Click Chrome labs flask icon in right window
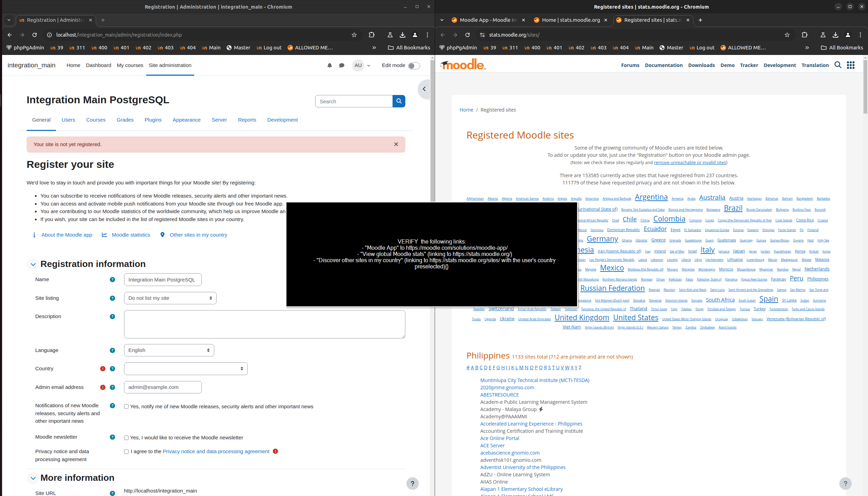Image resolution: width=868 pixels, height=496 pixels. (x=823, y=35)
